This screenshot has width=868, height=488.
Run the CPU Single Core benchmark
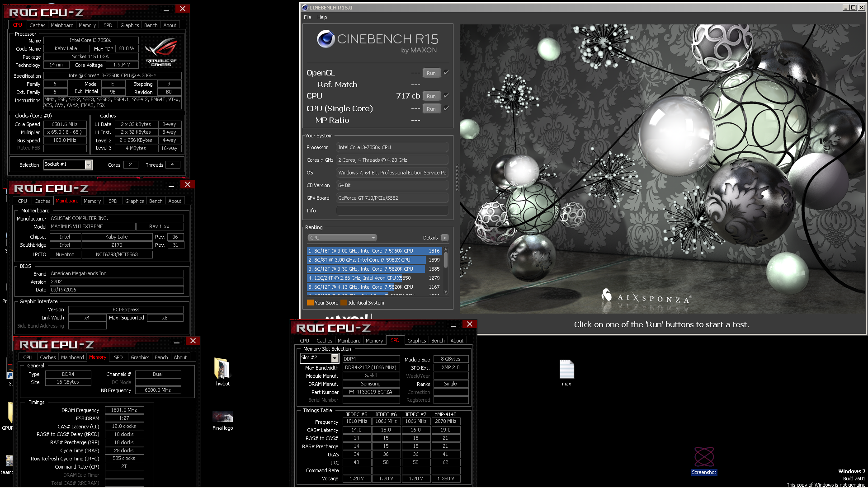[431, 109]
